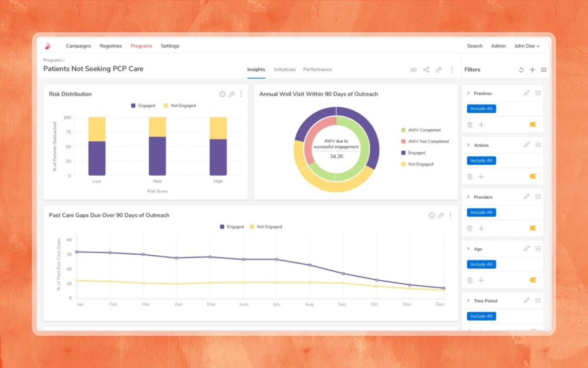Image resolution: width=588 pixels, height=368 pixels.
Task: Click info icon on Risk Distribution card
Action: [222, 94]
